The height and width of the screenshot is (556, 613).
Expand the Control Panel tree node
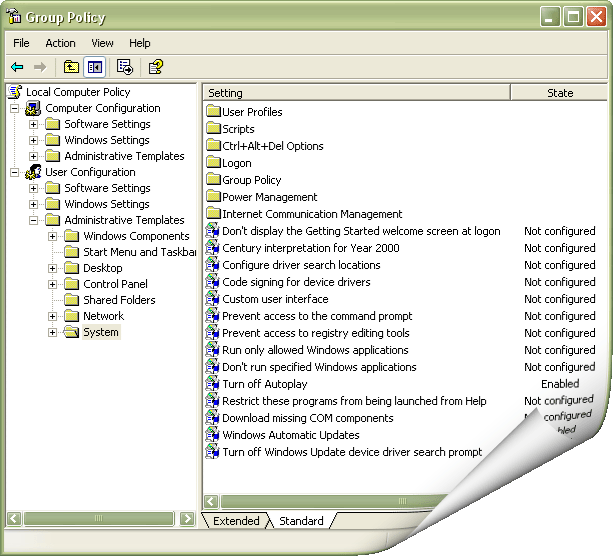tap(52, 285)
